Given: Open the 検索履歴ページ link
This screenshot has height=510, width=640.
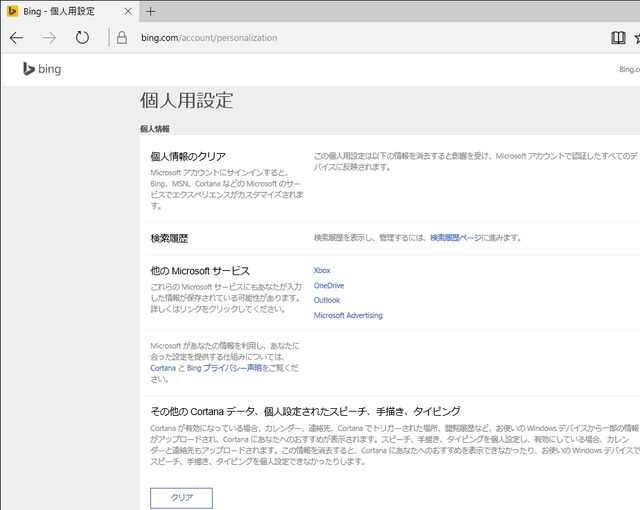Looking at the screenshot, I should [x=456, y=237].
